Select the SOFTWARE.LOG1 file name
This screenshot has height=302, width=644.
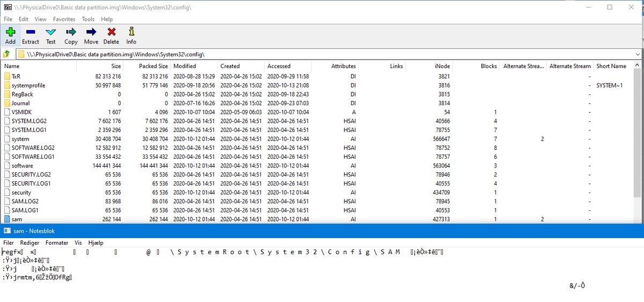tap(33, 157)
